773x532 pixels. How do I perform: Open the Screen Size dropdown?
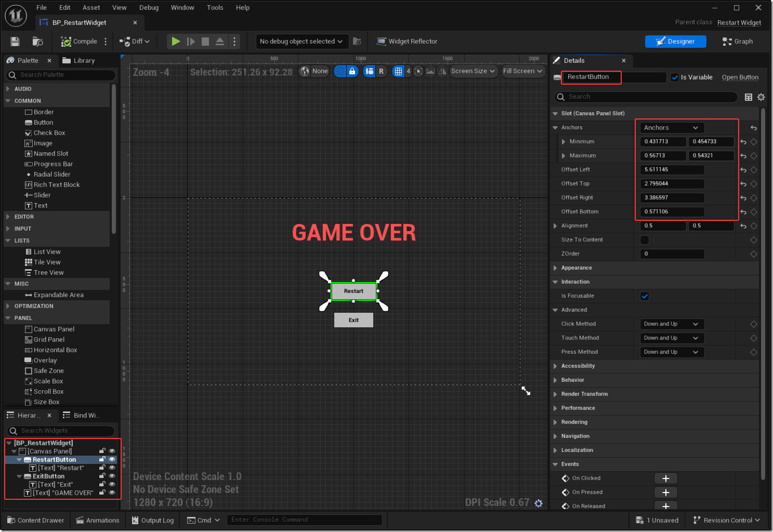click(x=473, y=71)
